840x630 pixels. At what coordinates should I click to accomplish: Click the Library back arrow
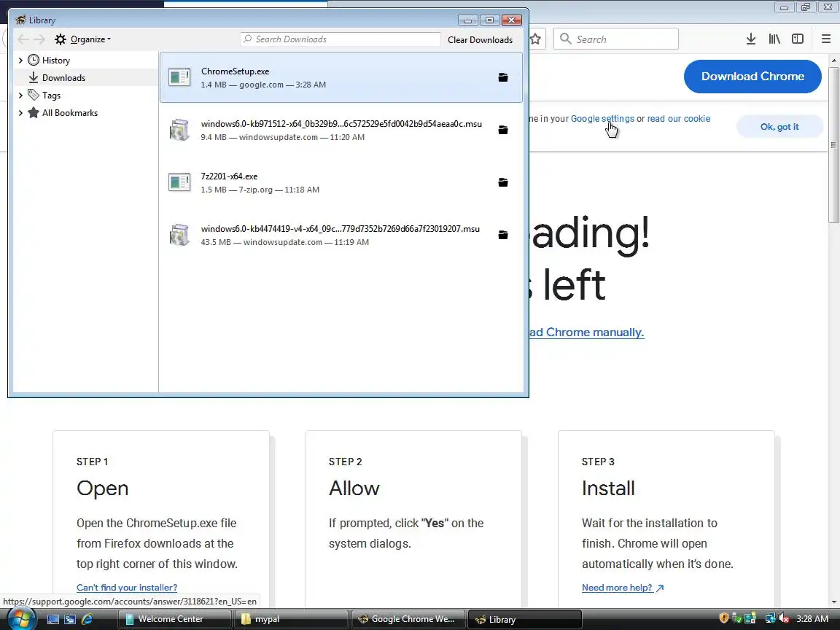click(23, 39)
